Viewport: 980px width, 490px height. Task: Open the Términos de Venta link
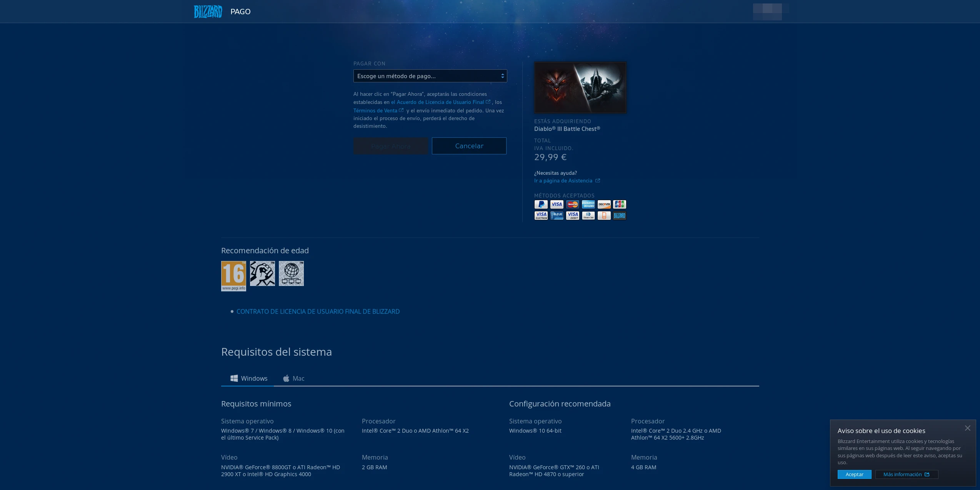(375, 110)
